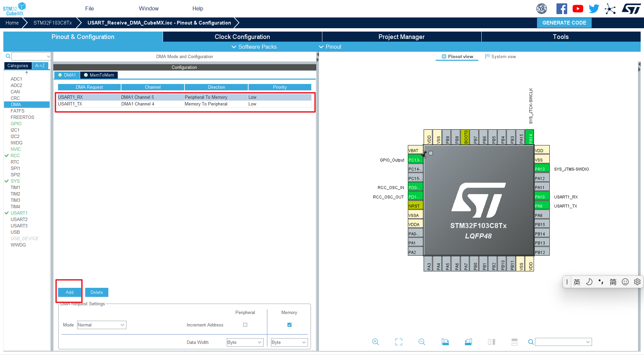
Task: Click the category search magnifier icon
Action: coord(8,56)
